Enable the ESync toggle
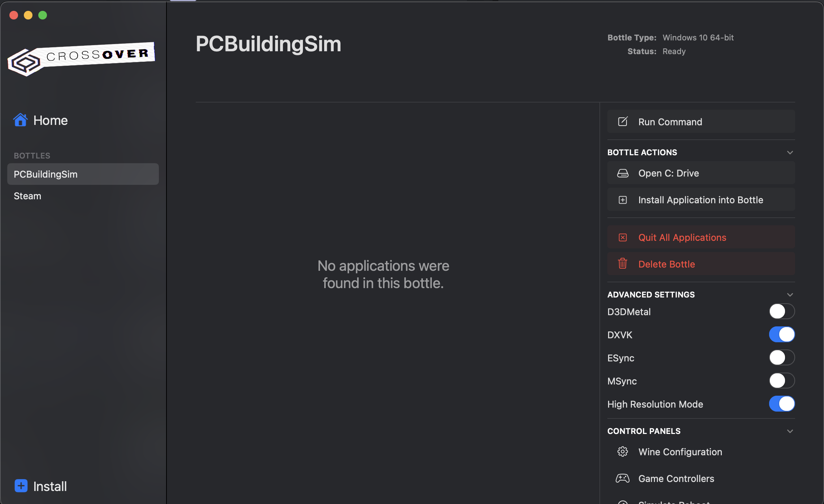Viewport: 824px width, 504px height. (782, 357)
